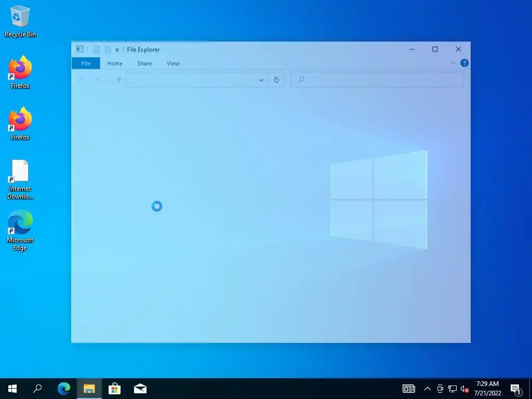Screen dimensions: 532x399
Task: Open Microsoft Store from the taskbar
Action: pos(115,389)
